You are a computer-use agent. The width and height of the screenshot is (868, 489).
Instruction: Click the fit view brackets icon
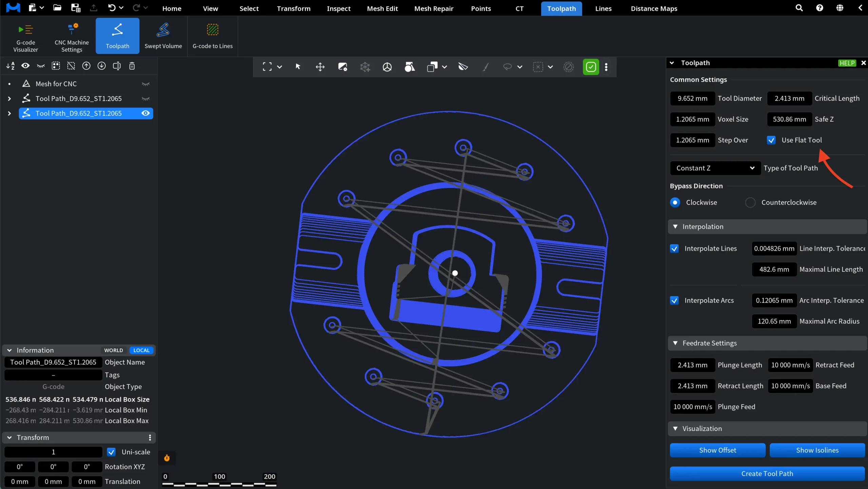click(x=267, y=67)
